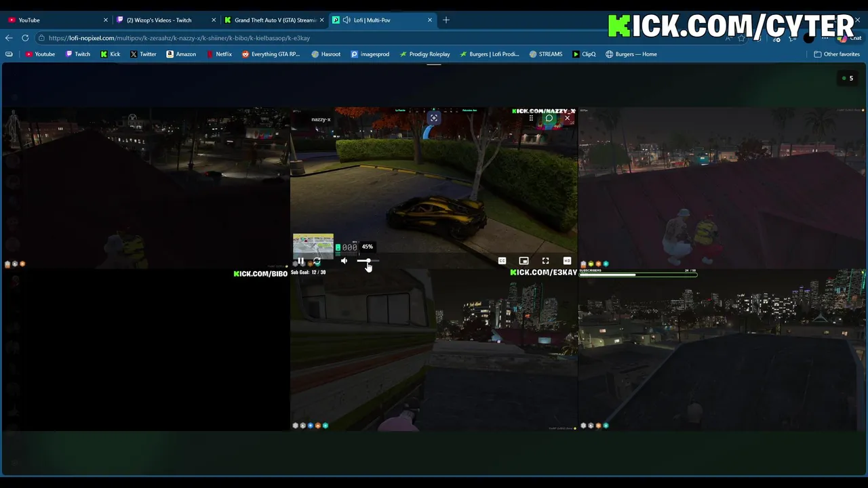Open Burgers | Lofi Prodi... bookmark
The width and height of the screenshot is (868, 488).
click(490, 54)
